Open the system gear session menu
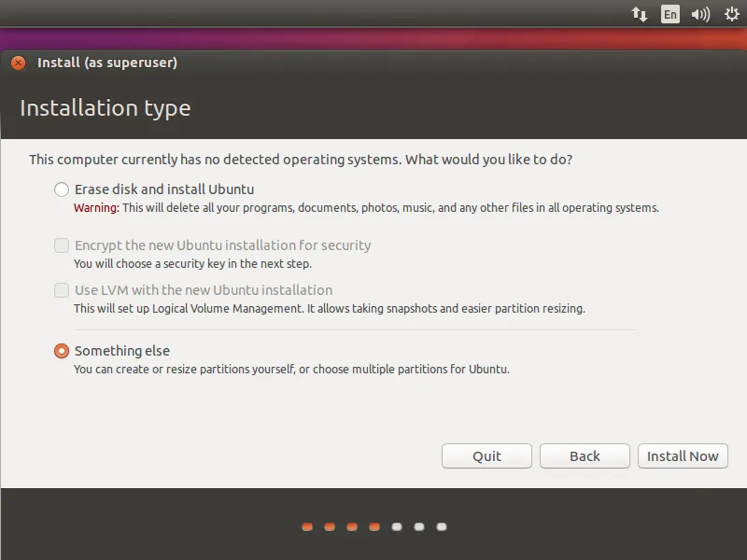The height and width of the screenshot is (560, 747). (x=729, y=14)
